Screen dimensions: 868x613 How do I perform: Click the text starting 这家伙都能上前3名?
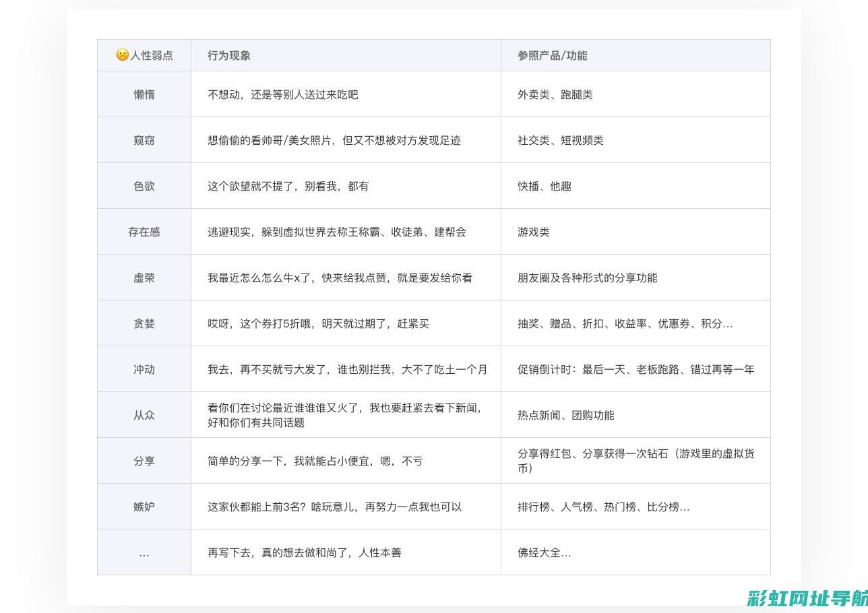point(335,507)
